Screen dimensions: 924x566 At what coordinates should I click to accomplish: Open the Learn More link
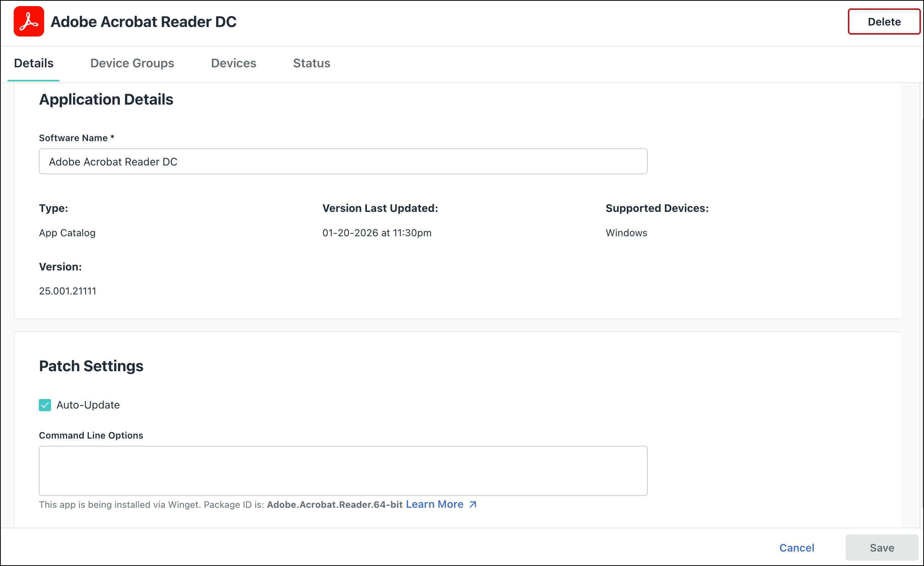pyautogui.click(x=435, y=504)
